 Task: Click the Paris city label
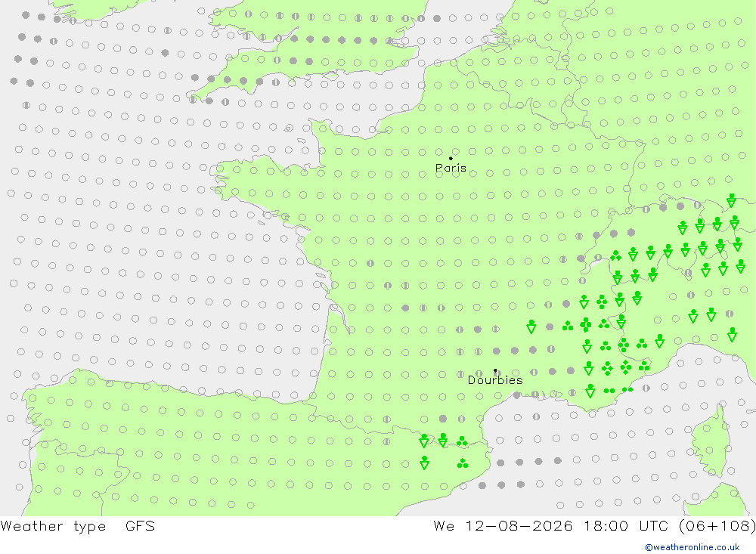pos(451,168)
